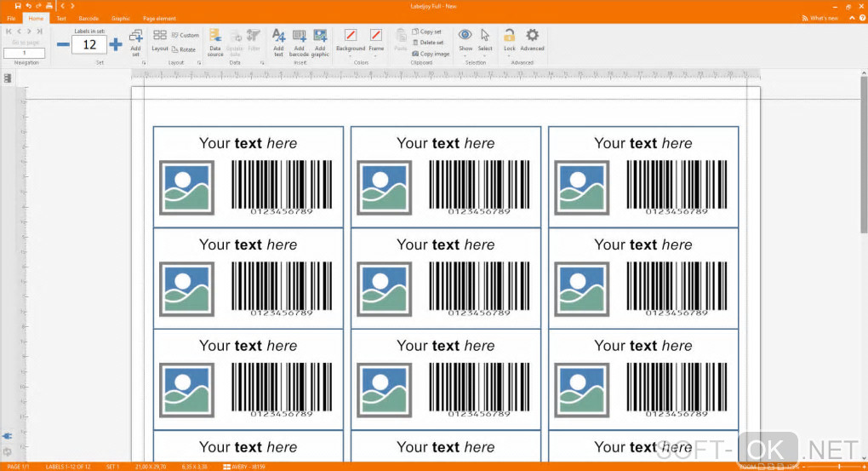Viewport: 868px width, 471px height.
Task: Click Copy image in Clipboard
Action: 431,54
